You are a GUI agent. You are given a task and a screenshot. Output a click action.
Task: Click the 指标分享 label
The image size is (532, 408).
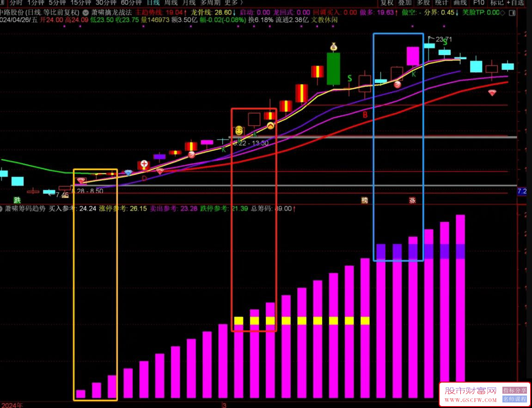(514, 390)
